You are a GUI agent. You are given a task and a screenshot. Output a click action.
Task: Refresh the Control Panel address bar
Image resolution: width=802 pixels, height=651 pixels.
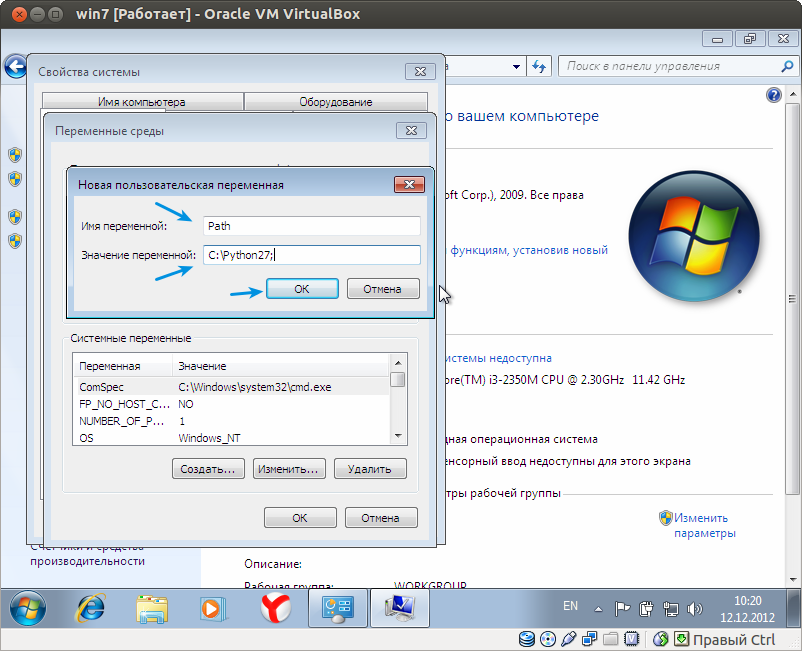(539, 66)
